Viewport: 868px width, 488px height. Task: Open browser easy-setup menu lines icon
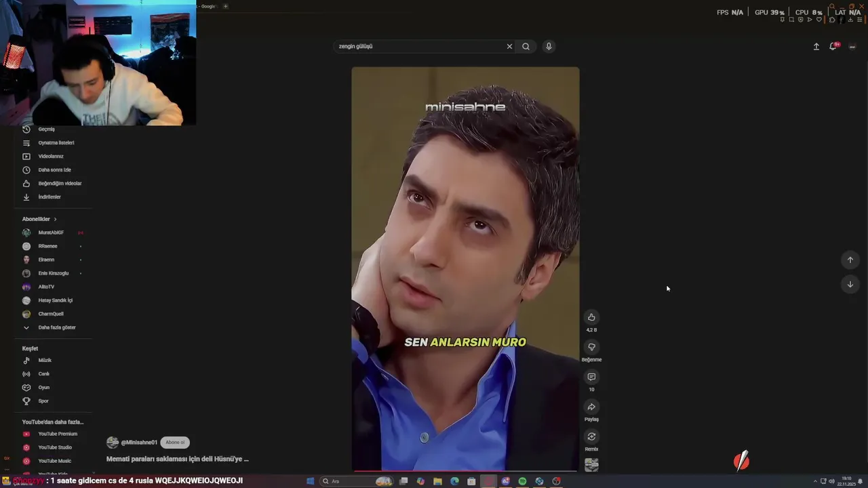(x=859, y=20)
